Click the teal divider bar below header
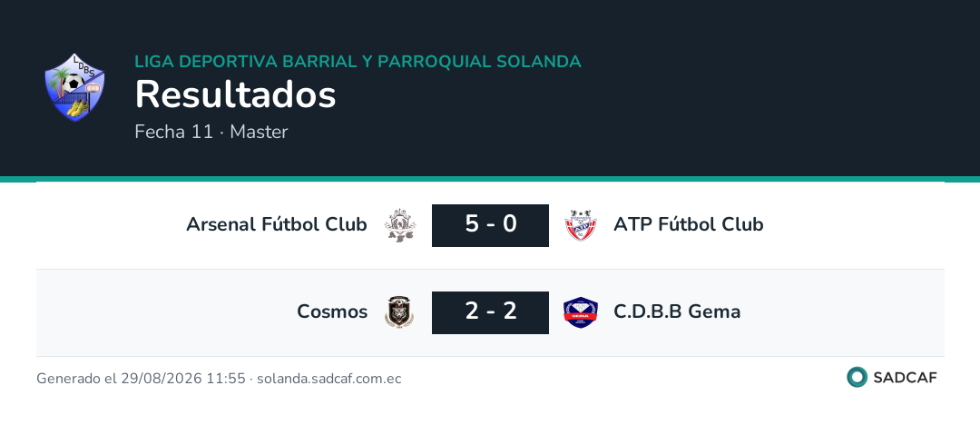The width and height of the screenshot is (980, 425). [x=490, y=179]
